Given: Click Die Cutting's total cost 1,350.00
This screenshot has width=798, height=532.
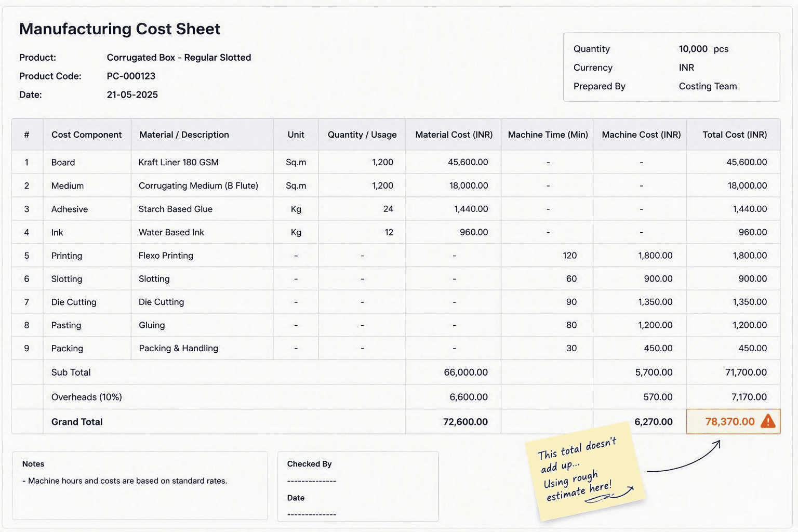Looking at the screenshot, I should tap(750, 302).
